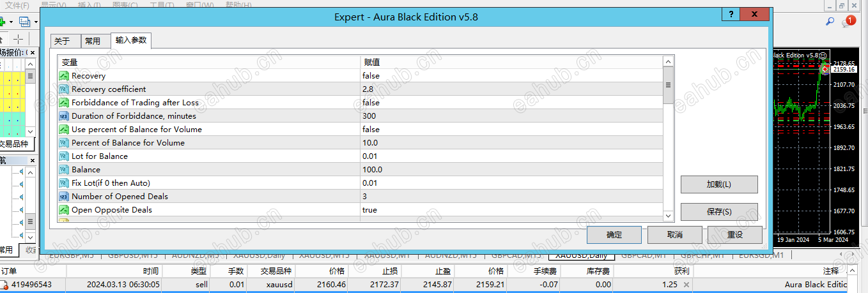Click the Profiles icon in the main toolbar
This screenshot has width=868, height=293.
tap(24, 22)
